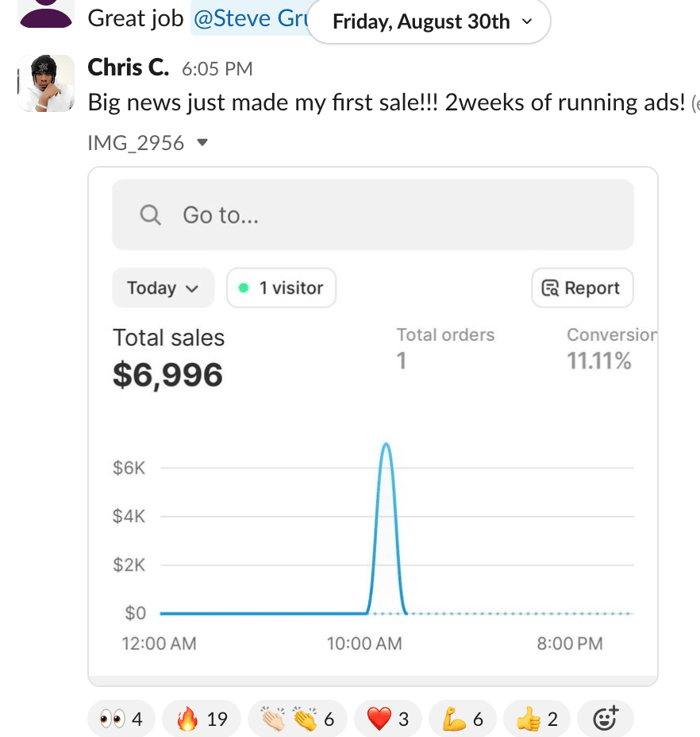Open the add reaction emoji picker
700x737 pixels.
pos(606,720)
